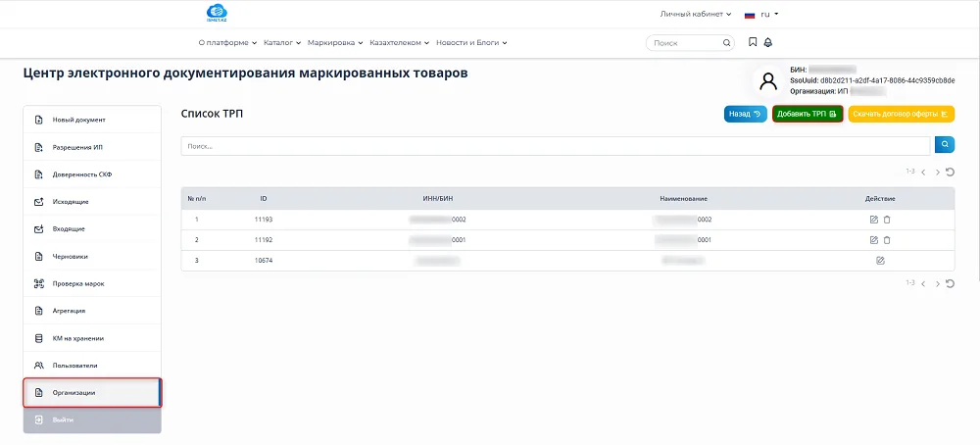Open the notifications bell icon
The image size is (980, 445).
768,42
